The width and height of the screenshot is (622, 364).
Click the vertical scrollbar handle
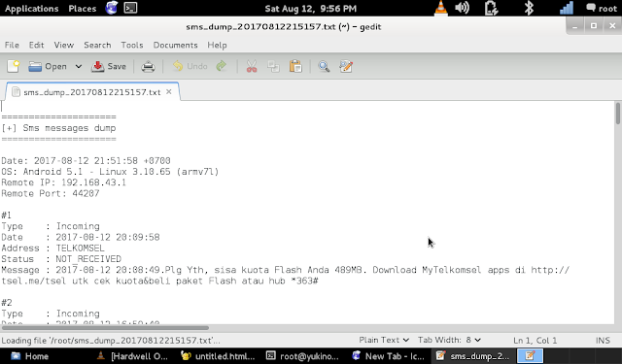[x=618, y=114]
